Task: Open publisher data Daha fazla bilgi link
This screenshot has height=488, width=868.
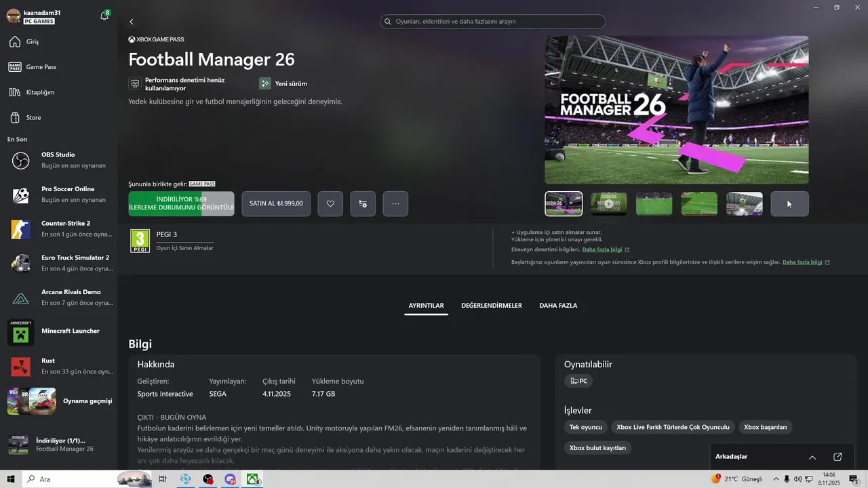Action: click(x=806, y=262)
